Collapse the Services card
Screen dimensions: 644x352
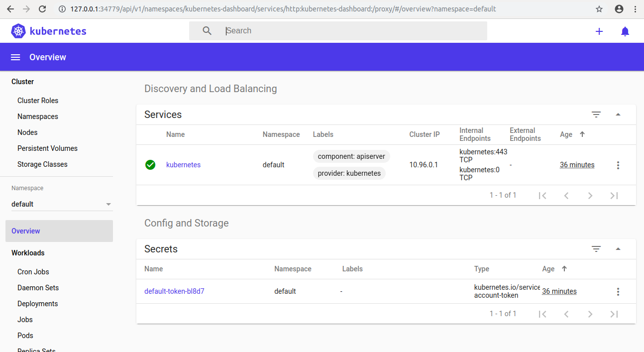tap(618, 115)
